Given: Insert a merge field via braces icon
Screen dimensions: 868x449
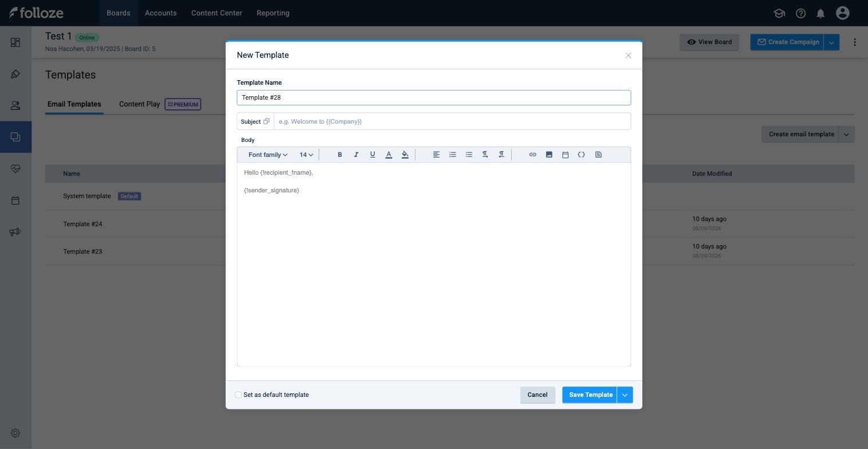Looking at the screenshot, I should (581, 155).
